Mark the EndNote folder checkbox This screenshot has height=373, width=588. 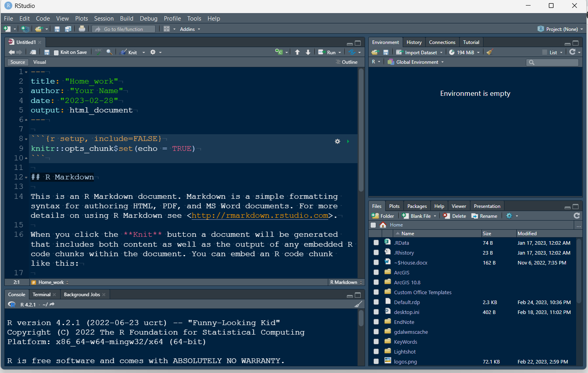pos(376,322)
